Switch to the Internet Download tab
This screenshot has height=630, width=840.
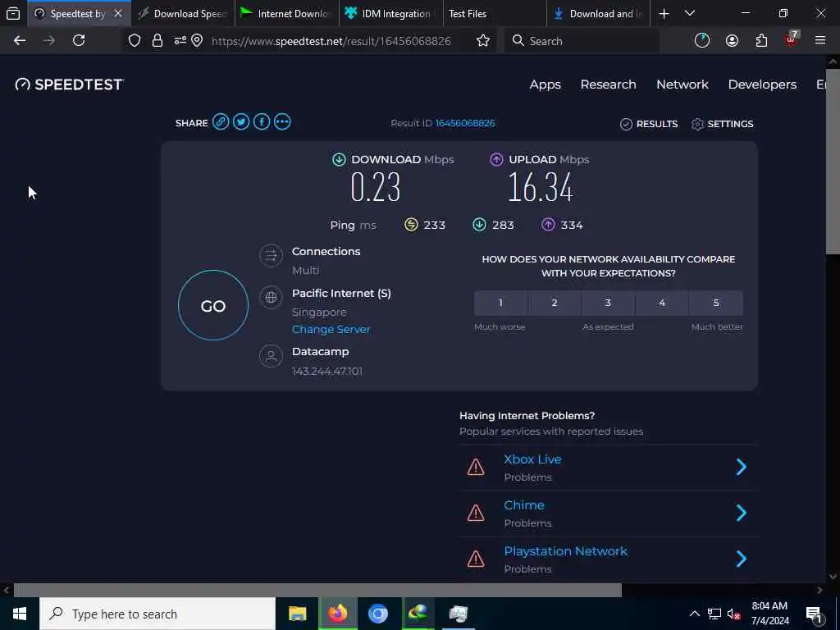(287, 14)
